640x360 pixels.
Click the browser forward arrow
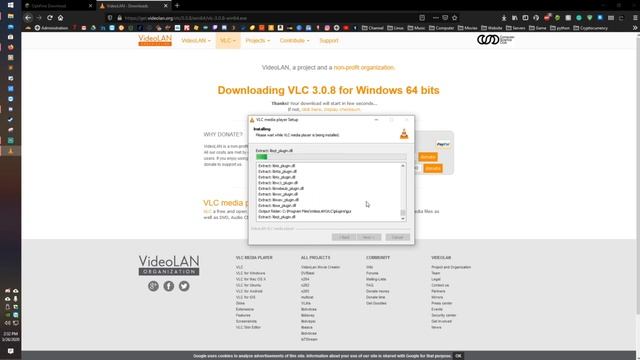point(39,18)
